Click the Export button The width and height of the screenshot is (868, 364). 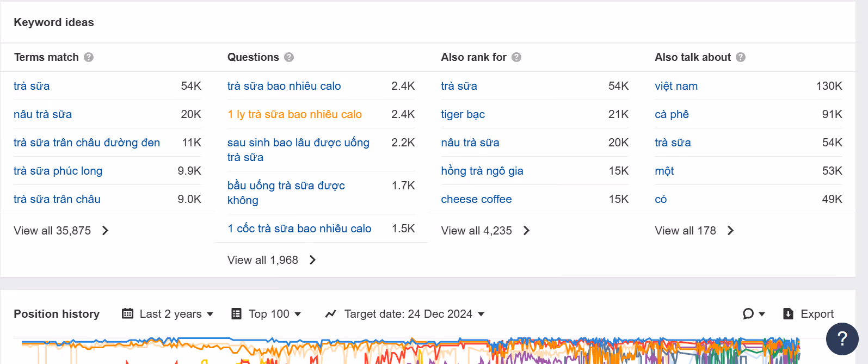click(808, 314)
